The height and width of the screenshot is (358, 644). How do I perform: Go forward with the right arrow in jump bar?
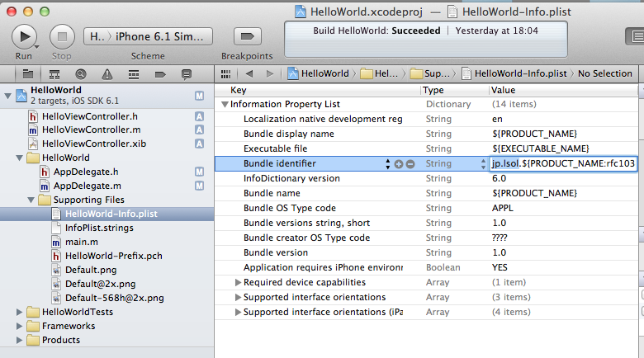coord(270,74)
